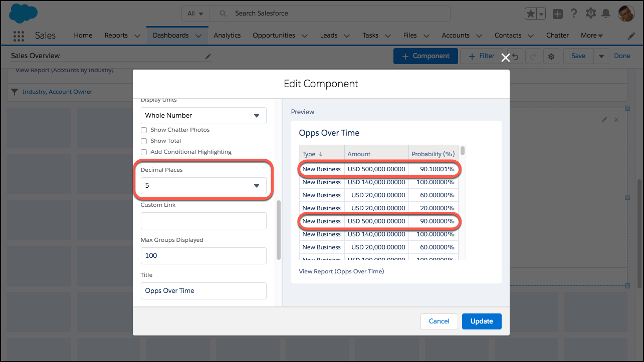Close the Edit Component dialog with X

point(506,58)
